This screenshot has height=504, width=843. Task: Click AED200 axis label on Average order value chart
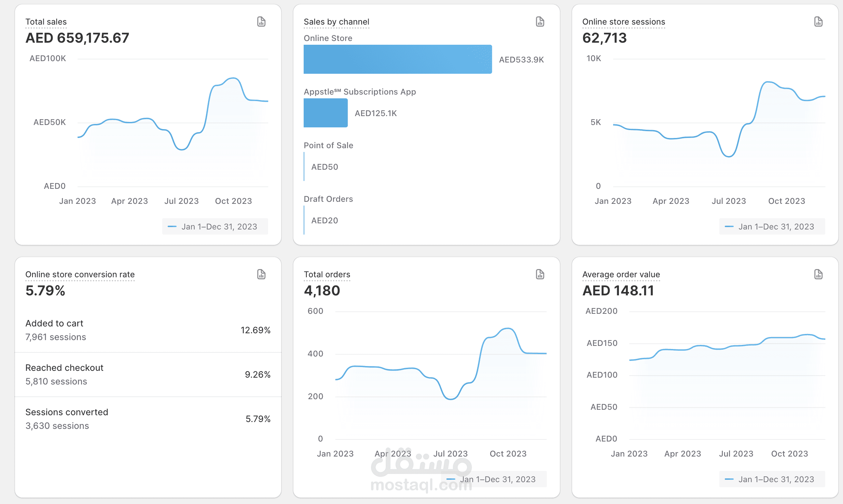coord(601,311)
